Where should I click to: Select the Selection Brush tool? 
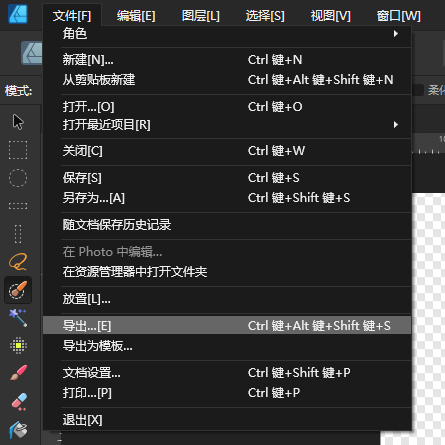(18, 290)
